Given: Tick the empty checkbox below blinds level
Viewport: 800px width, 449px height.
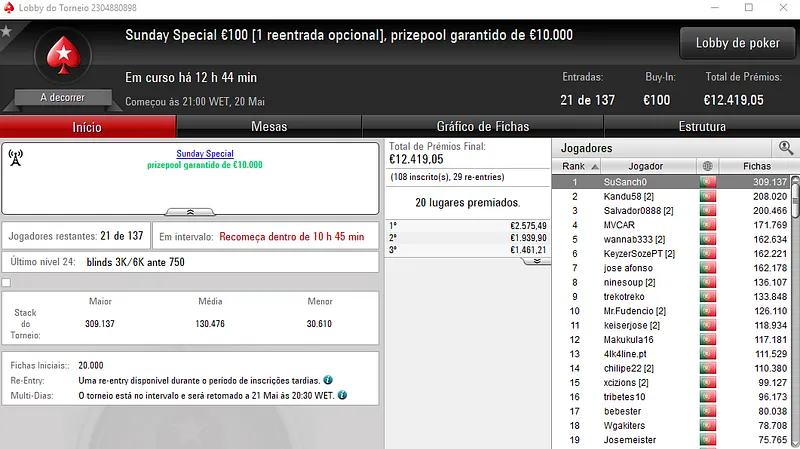Looking at the screenshot, I should point(6,283).
